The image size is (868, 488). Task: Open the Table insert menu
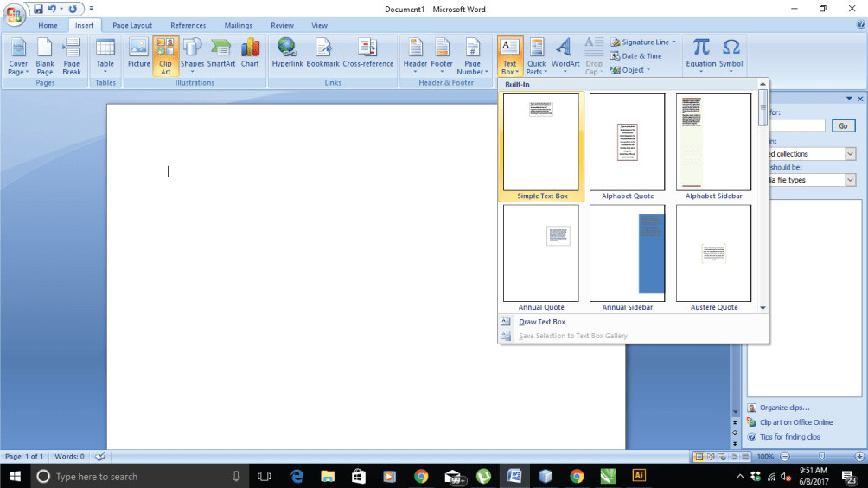pos(105,56)
